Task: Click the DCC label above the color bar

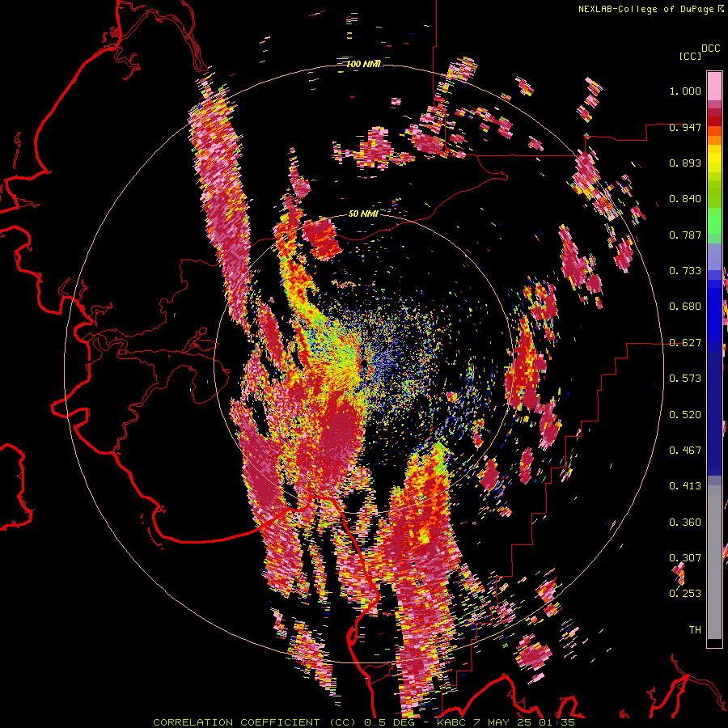Action: (x=710, y=49)
